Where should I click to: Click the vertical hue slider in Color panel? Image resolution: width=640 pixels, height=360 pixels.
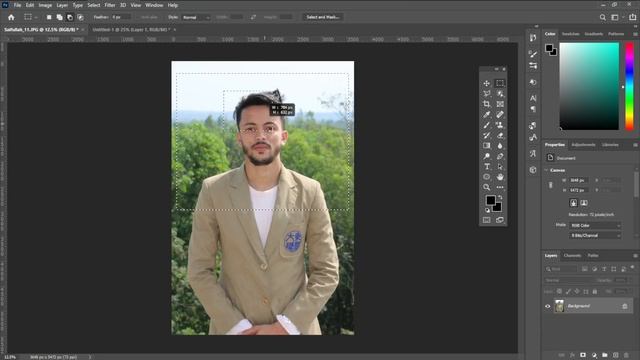click(629, 87)
